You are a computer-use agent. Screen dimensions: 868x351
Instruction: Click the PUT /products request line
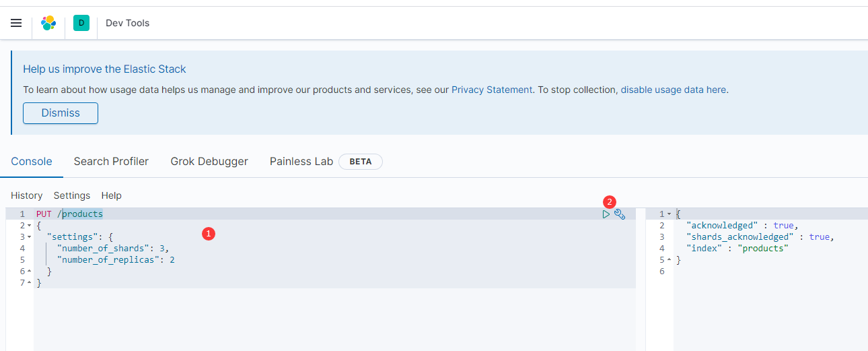pyautogui.click(x=70, y=214)
